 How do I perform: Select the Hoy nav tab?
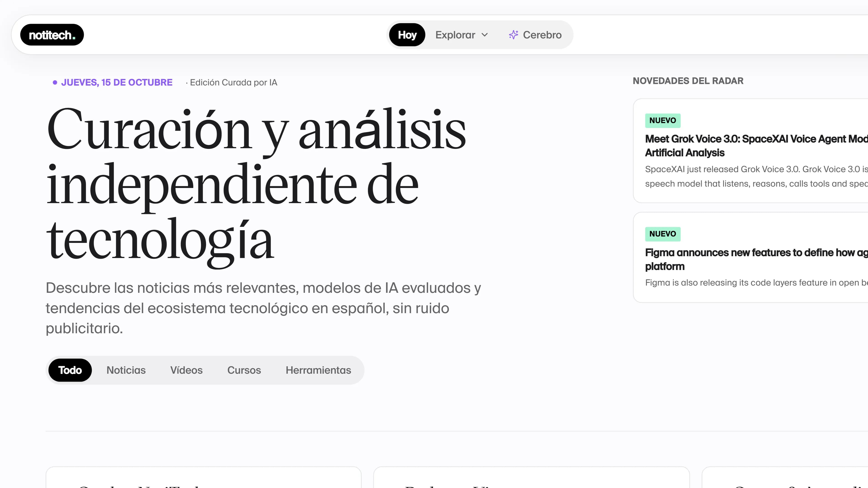click(407, 35)
